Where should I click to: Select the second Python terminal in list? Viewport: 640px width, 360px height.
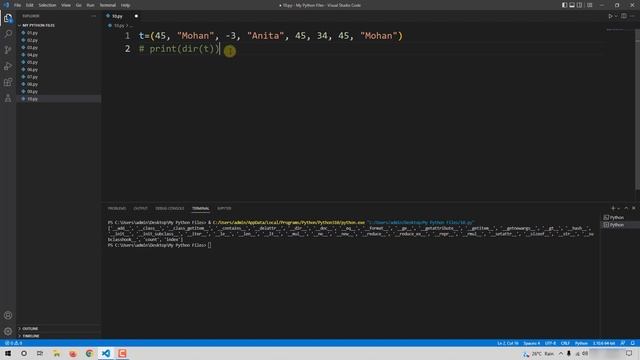[x=616, y=225]
